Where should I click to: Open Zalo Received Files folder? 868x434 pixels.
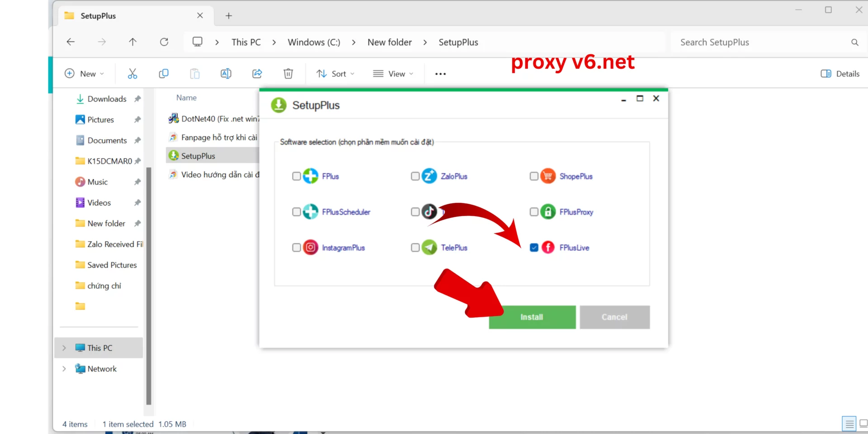109,245
